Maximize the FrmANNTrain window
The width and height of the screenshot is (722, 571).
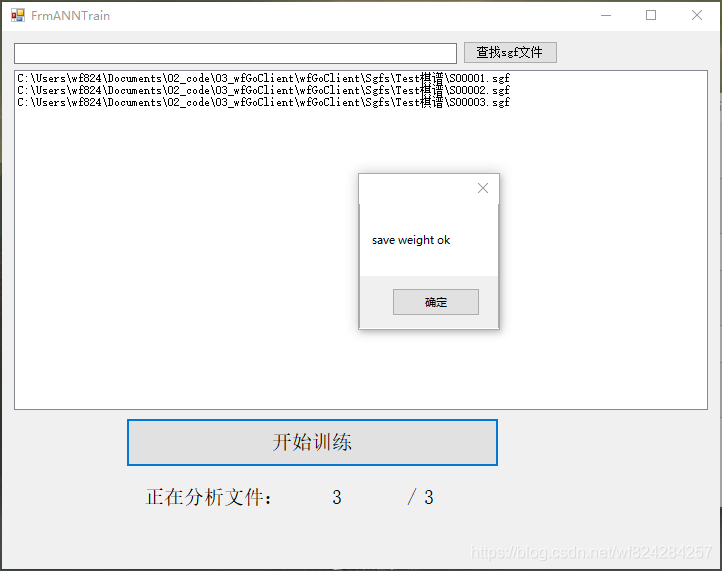point(651,15)
